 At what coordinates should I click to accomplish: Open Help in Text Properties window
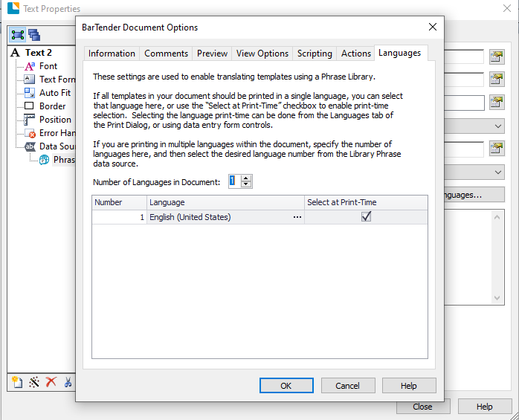point(485,407)
